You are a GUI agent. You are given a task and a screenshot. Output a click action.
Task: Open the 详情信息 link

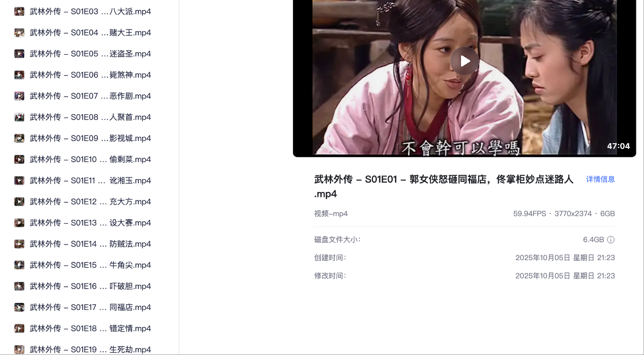pos(601,179)
